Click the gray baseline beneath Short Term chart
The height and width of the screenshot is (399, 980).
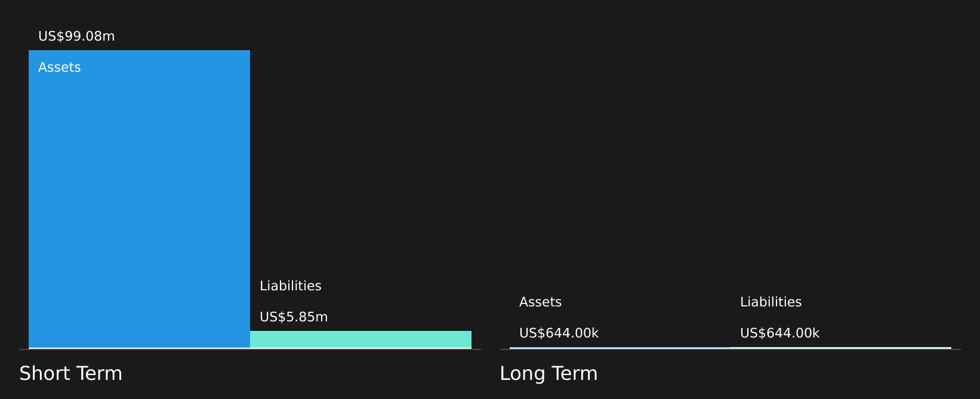coord(250,349)
